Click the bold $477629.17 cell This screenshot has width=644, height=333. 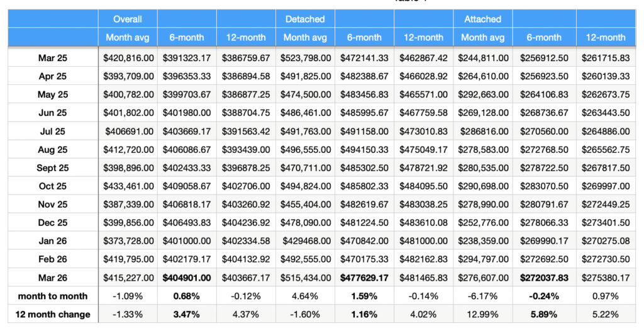[365, 277]
